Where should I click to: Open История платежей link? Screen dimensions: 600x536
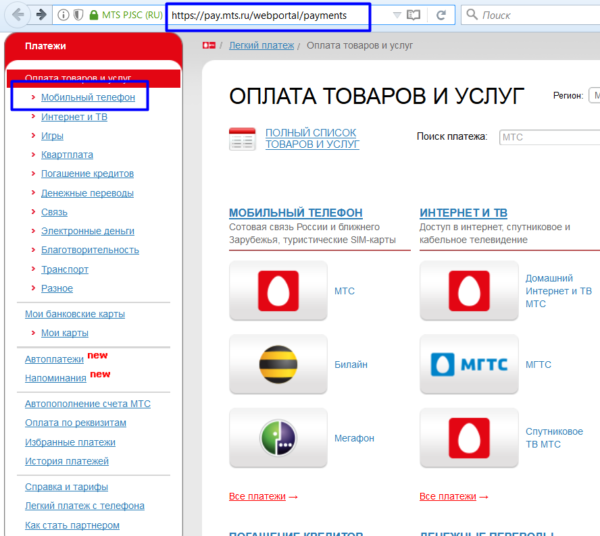pos(67,461)
